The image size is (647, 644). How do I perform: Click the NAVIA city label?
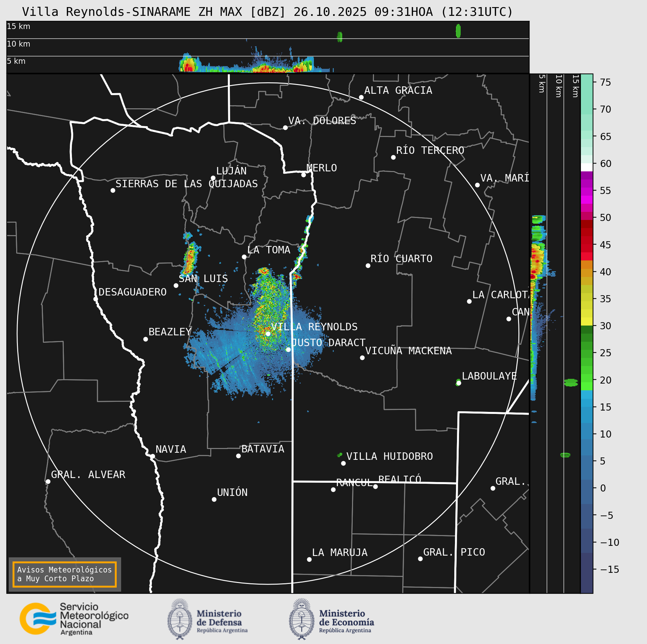(x=171, y=449)
